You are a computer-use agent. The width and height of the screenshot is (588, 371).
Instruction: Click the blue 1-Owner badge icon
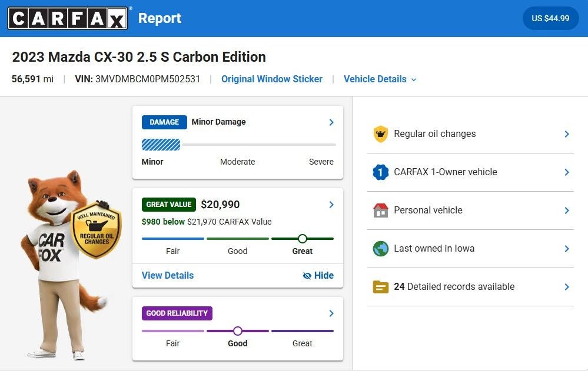(381, 172)
